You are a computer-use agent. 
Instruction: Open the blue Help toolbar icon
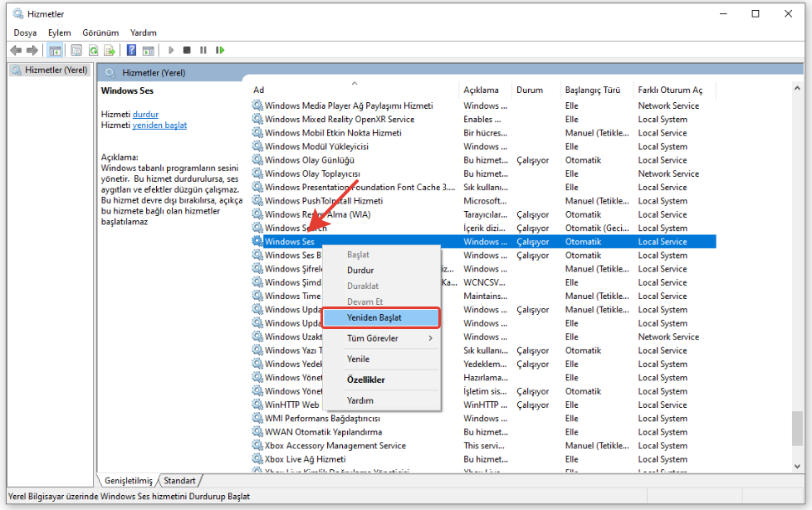coord(131,51)
